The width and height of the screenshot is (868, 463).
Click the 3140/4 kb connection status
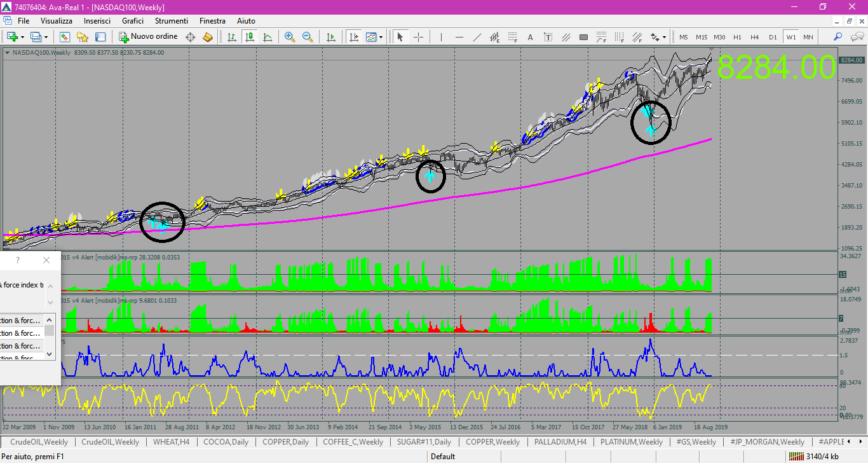coord(813,456)
